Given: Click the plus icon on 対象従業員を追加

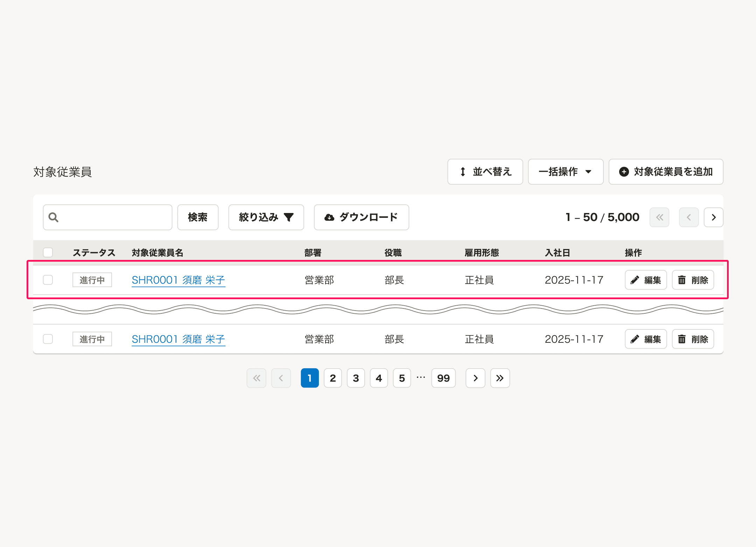Looking at the screenshot, I should click(x=624, y=172).
